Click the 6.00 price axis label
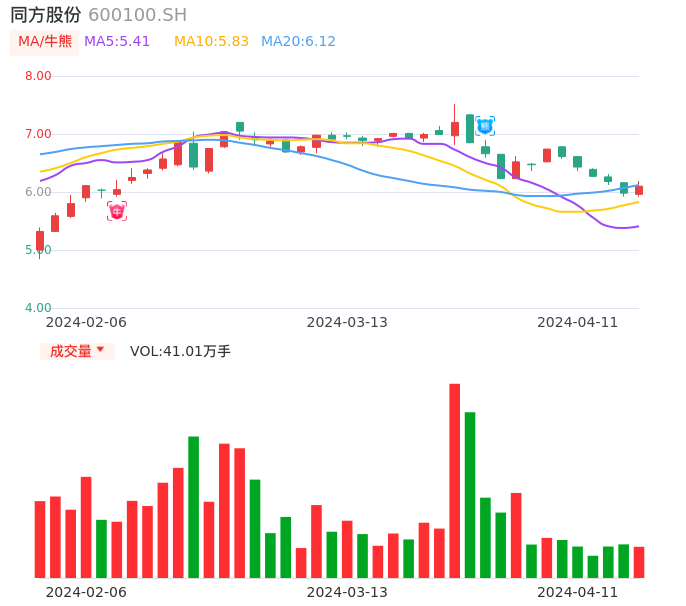 pyautogui.click(x=38, y=192)
